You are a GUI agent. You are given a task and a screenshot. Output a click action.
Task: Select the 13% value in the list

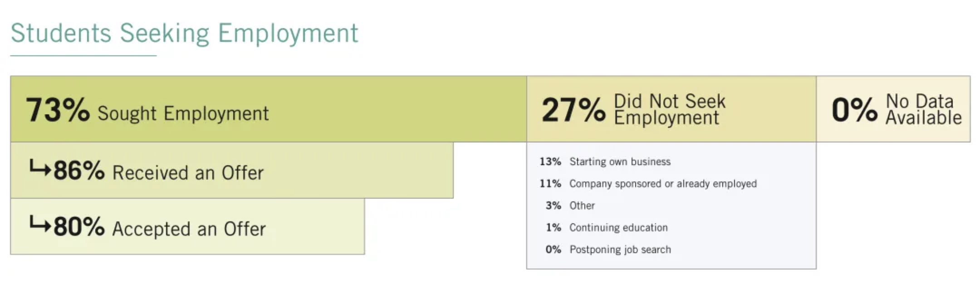pyautogui.click(x=550, y=162)
